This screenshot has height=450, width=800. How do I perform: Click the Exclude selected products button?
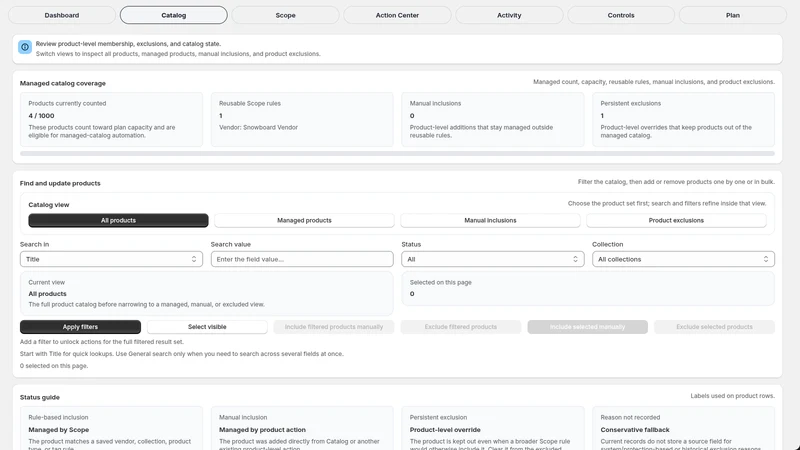[x=714, y=327]
